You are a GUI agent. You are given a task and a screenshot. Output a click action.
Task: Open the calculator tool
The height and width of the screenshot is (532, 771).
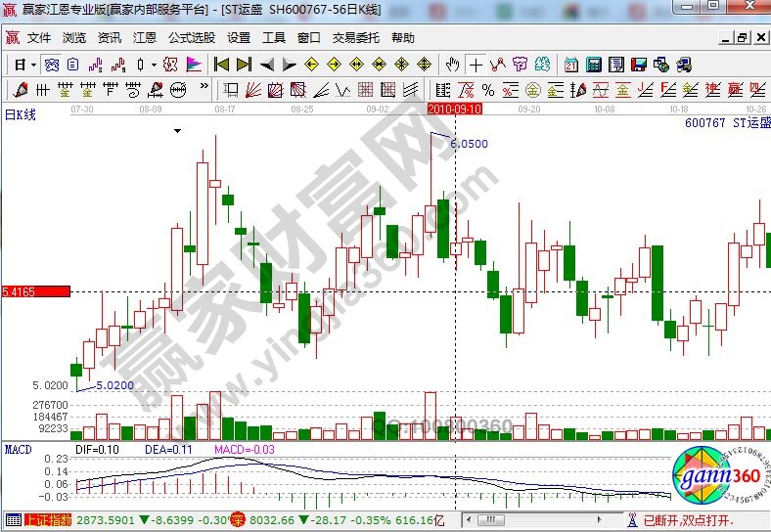[x=593, y=65]
